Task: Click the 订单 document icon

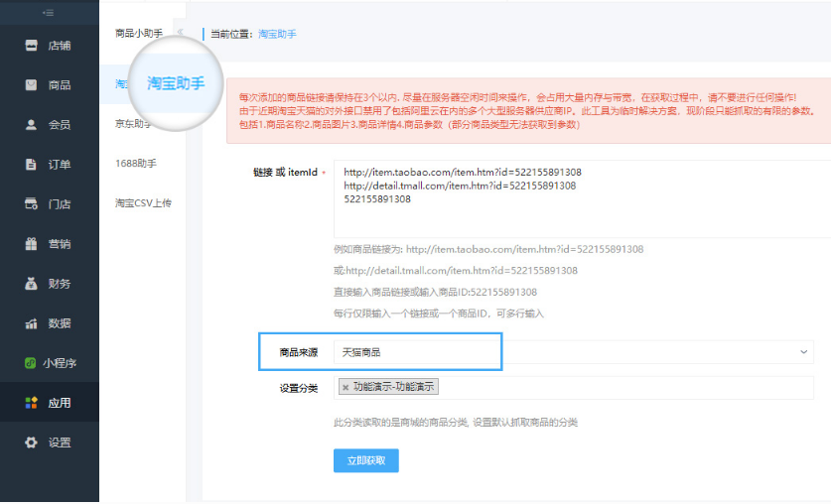Action: pyautogui.click(x=31, y=164)
